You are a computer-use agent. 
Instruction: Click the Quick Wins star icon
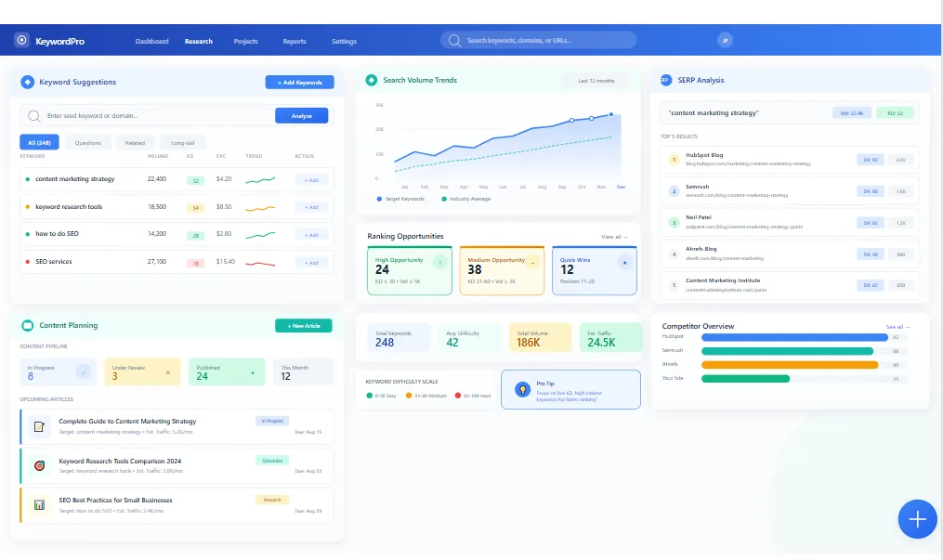pos(625,263)
